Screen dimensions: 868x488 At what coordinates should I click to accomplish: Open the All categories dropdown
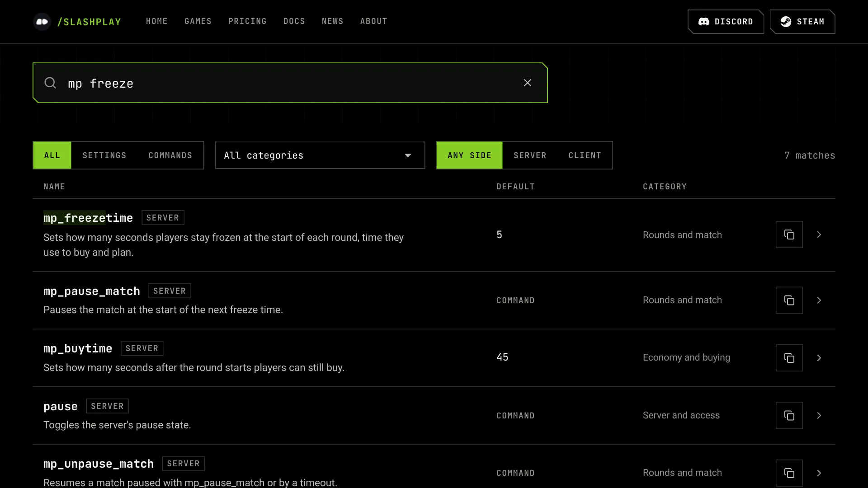pyautogui.click(x=320, y=155)
